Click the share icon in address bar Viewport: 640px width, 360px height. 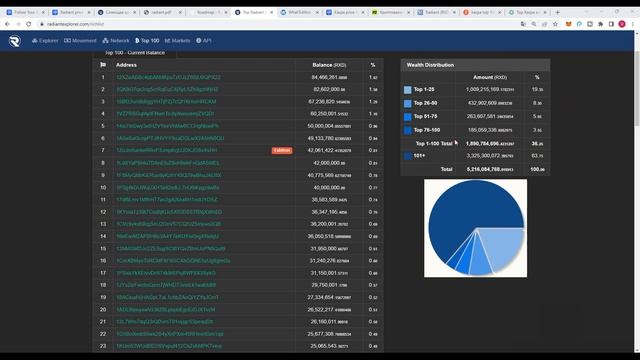point(544,24)
